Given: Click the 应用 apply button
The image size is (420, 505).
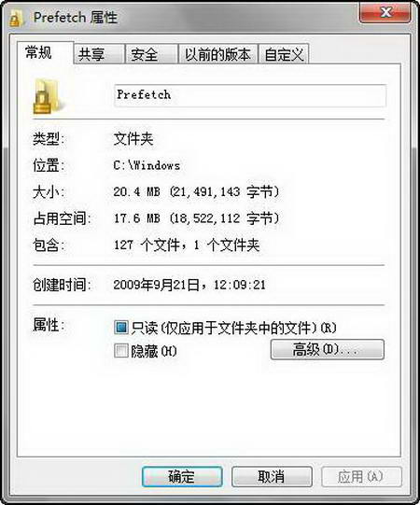Looking at the screenshot, I should 361,476.
